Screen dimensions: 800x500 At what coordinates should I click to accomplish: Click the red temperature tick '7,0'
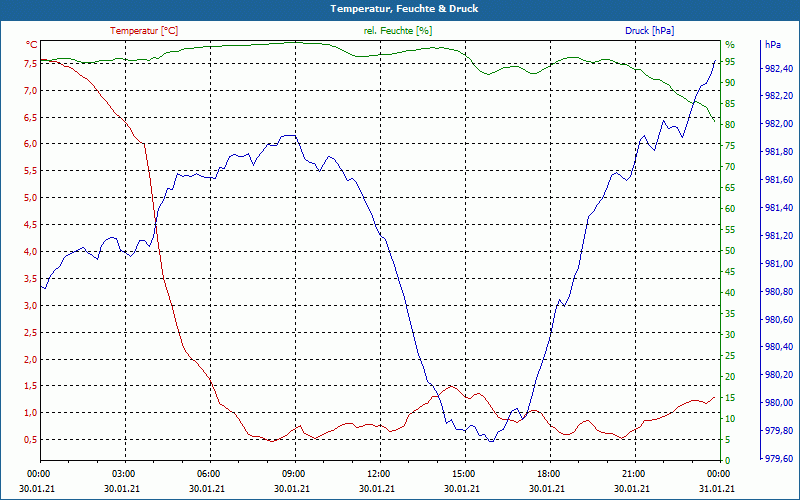tap(31, 90)
